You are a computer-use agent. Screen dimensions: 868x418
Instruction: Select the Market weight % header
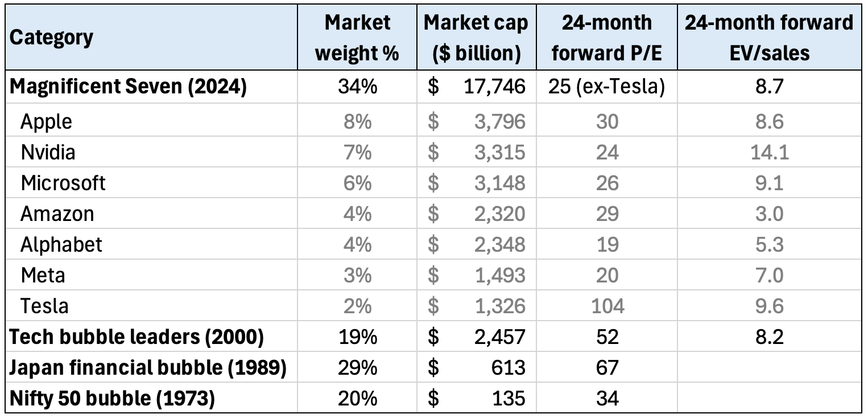[357, 38]
